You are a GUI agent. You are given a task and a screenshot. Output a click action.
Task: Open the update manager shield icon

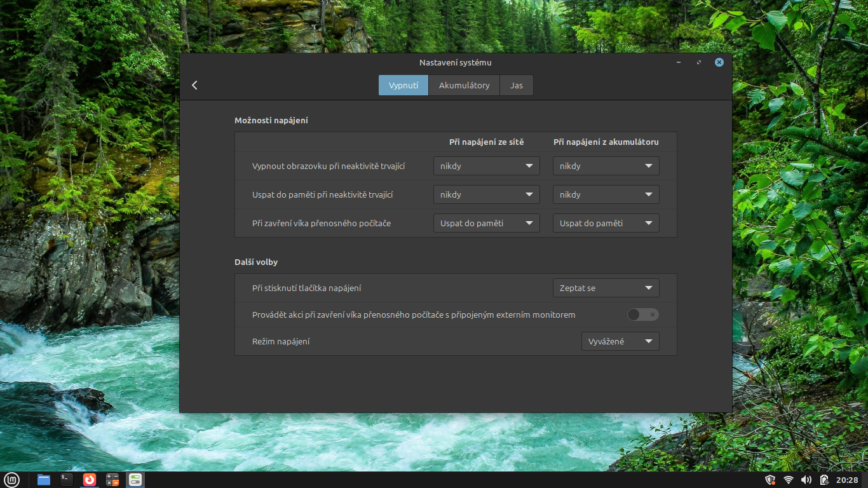770,480
